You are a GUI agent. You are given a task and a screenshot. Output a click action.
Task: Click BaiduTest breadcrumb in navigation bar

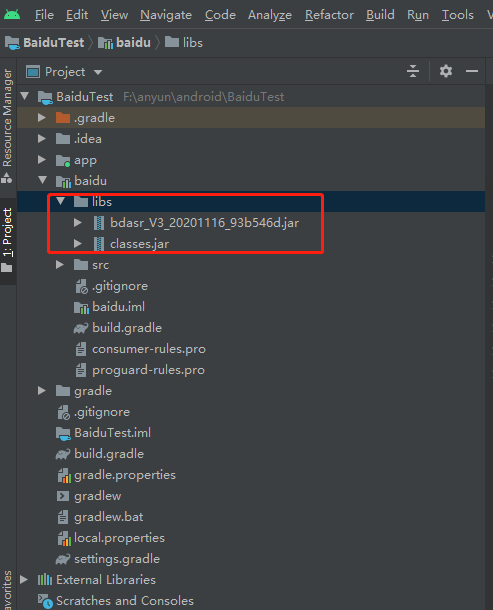click(x=44, y=42)
